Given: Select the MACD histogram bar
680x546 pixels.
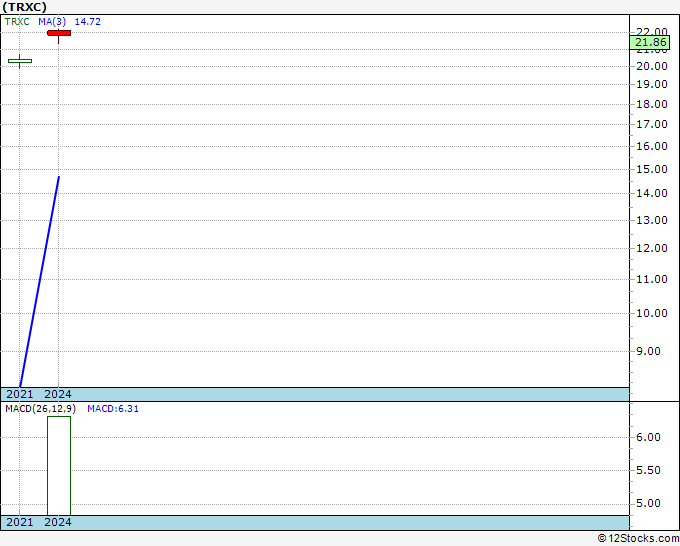Looking at the screenshot, I should tap(59, 465).
